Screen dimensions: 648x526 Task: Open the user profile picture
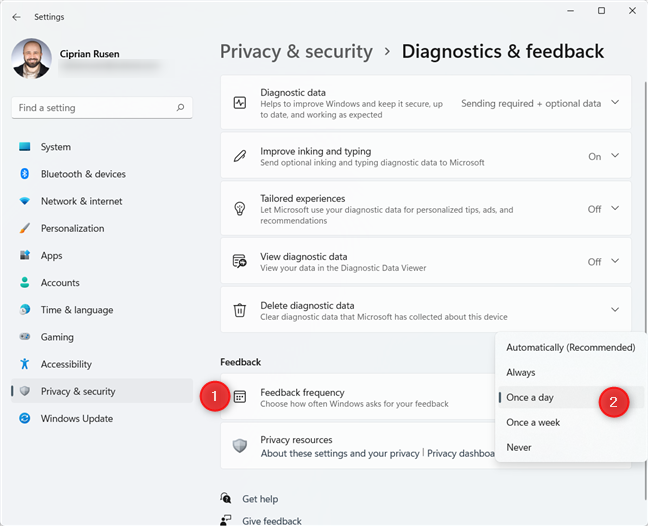(x=32, y=59)
